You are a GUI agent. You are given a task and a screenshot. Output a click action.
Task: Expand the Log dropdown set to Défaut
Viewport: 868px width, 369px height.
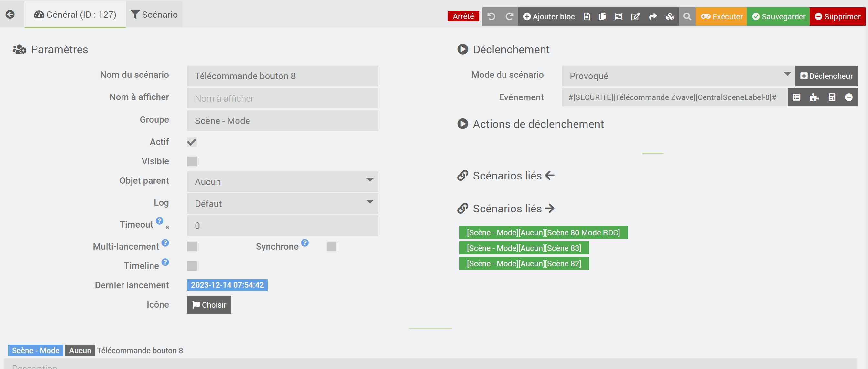282,204
